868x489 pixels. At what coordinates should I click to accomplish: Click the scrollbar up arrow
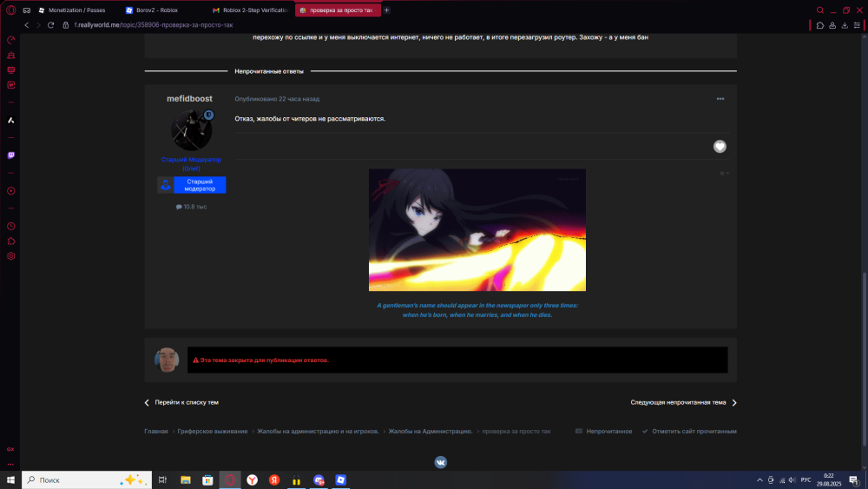tap(865, 36)
